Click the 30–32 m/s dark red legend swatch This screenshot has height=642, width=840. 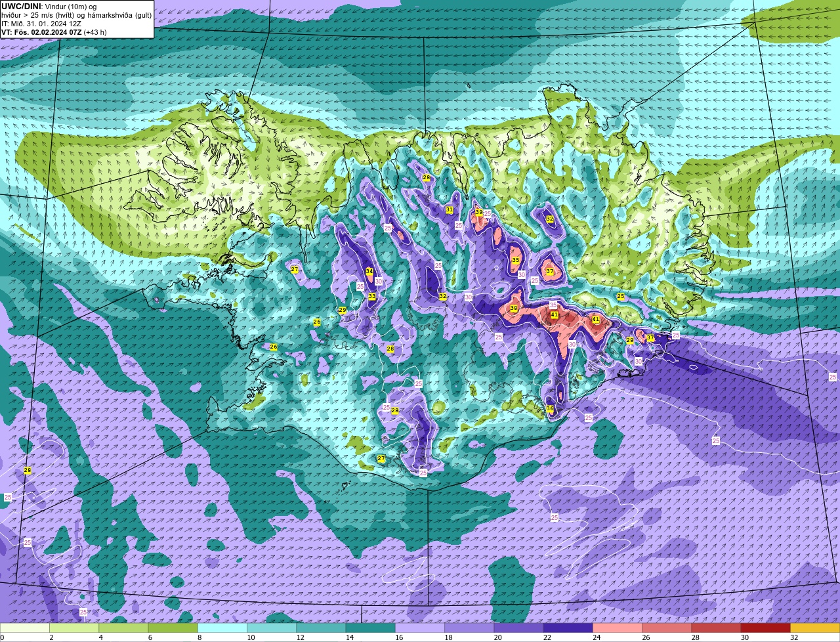(x=766, y=628)
